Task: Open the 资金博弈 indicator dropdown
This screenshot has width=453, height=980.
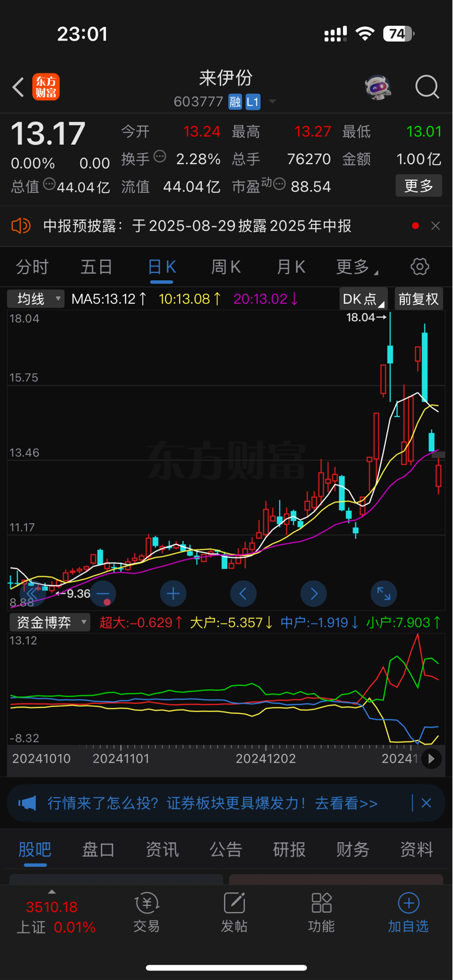Action: click(50, 622)
